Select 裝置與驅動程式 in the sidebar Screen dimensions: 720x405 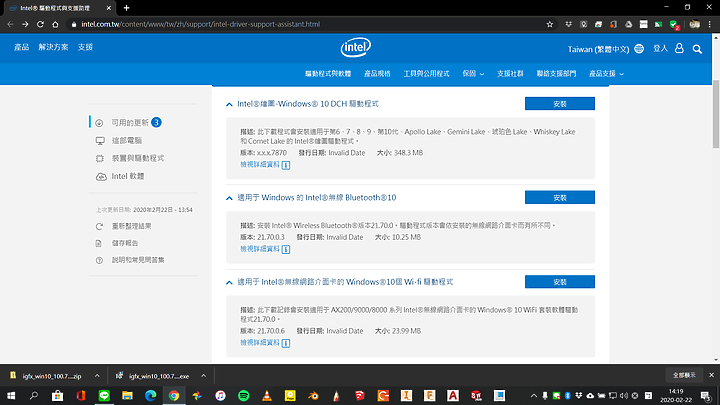click(138, 158)
